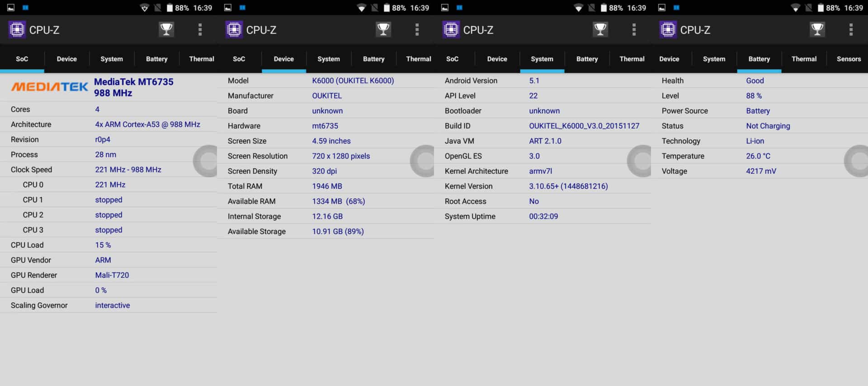The image size is (868, 386).
Task: Switch to System tab on the screen listing Model K6000
Action: pyautogui.click(x=329, y=59)
